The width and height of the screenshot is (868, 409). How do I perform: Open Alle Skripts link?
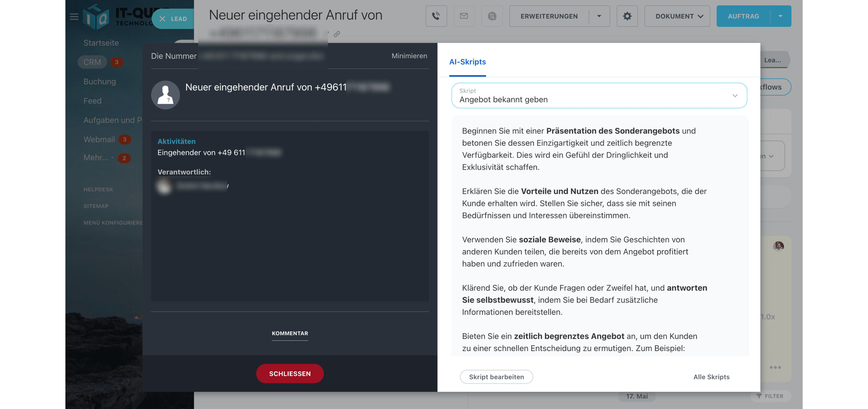pyautogui.click(x=711, y=377)
